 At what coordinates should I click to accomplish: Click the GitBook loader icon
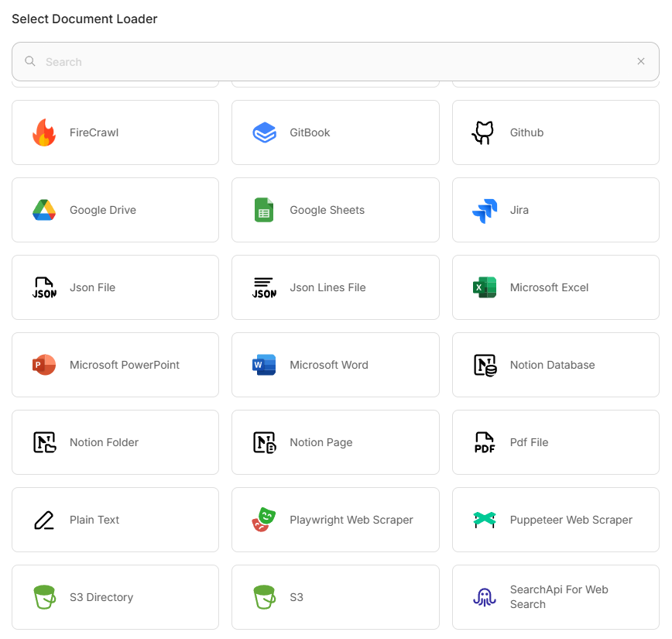[264, 132]
